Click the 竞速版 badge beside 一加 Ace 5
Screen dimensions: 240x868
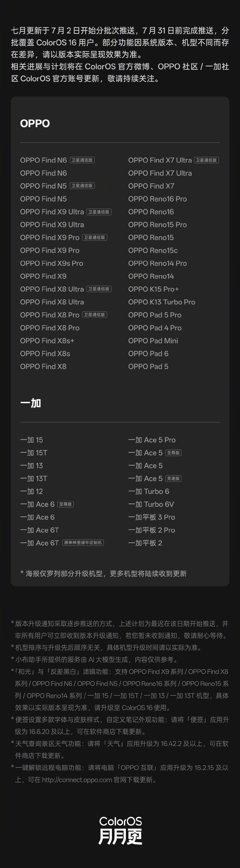[173, 478]
